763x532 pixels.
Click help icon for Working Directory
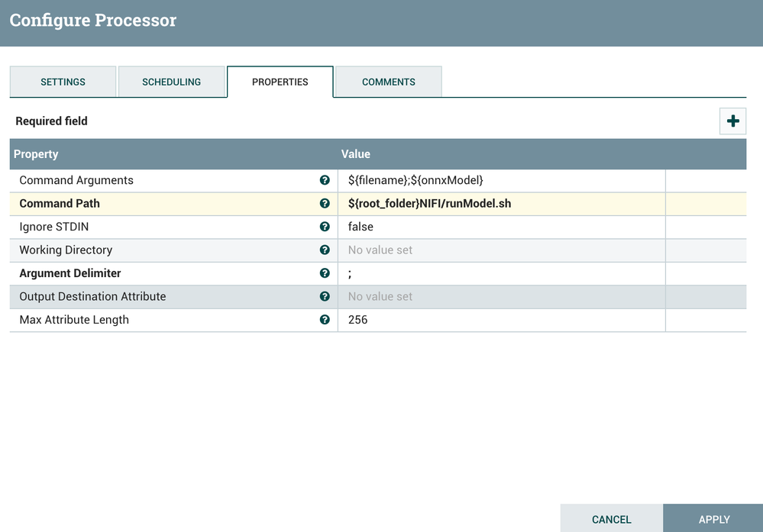pyautogui.click(x=325, y=250)
